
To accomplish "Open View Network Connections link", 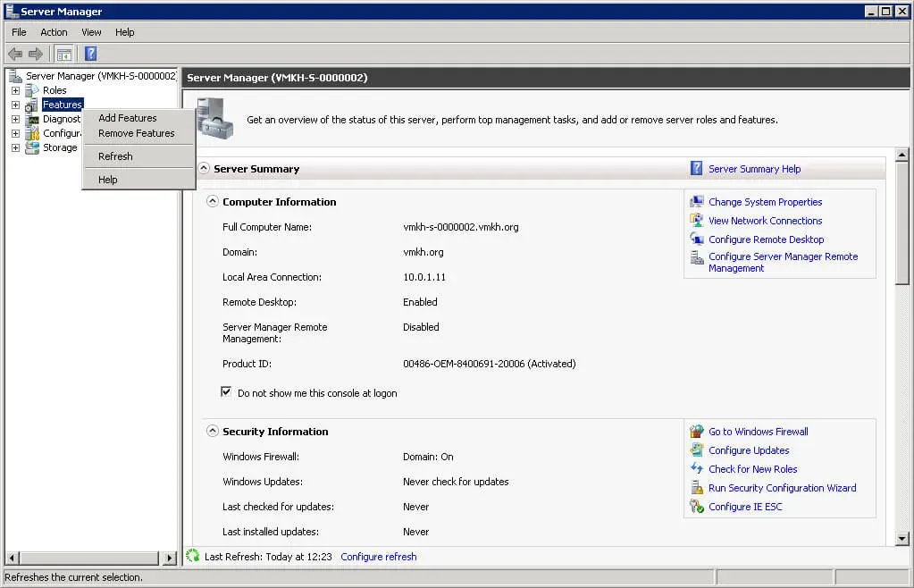I will [765, 221].
